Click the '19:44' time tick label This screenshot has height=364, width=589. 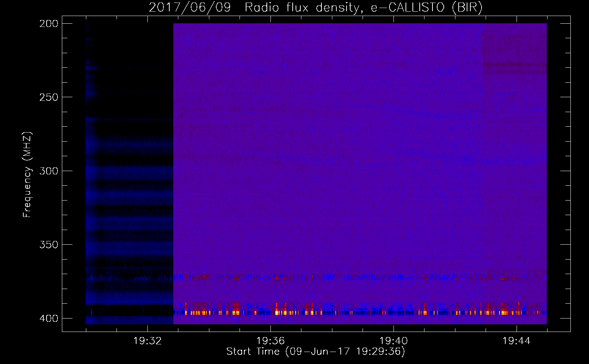[x=516, y=341]
